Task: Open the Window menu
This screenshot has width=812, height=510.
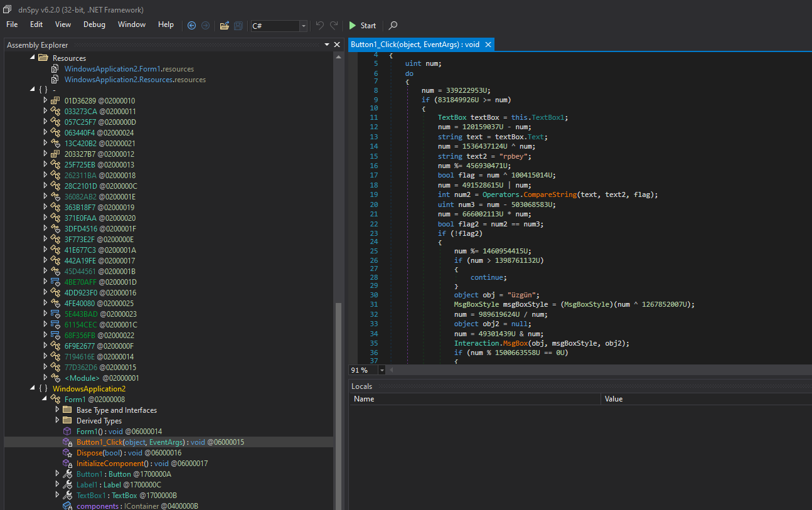Action: 132,24
